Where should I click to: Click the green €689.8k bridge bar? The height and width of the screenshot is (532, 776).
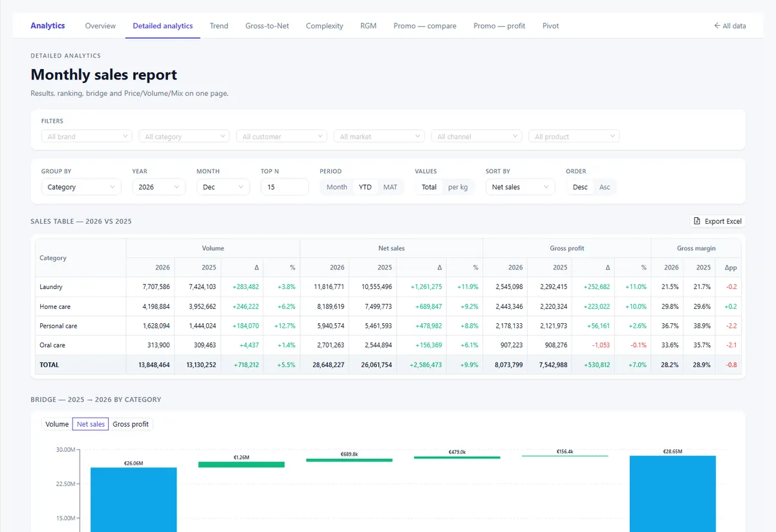(349, 460)
